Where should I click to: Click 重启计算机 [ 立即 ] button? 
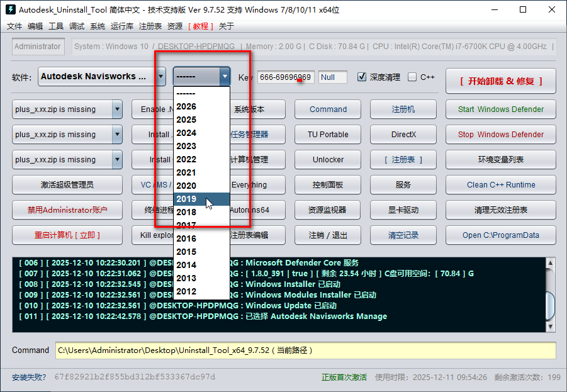67,235
